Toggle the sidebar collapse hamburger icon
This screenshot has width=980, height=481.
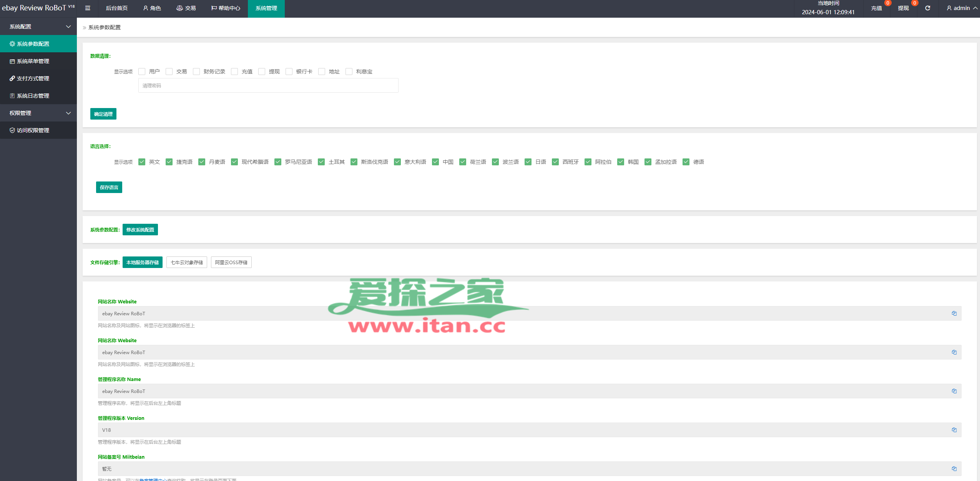click(88, 8)
